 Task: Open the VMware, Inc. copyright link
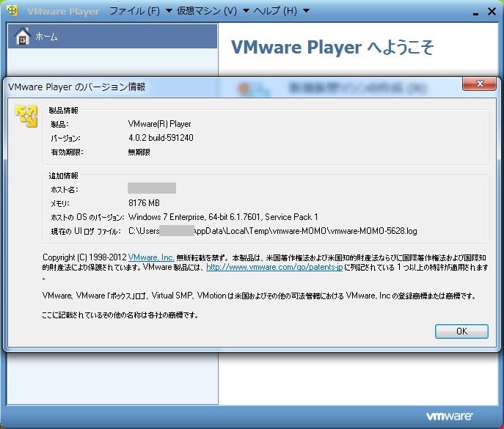point(151,257)
